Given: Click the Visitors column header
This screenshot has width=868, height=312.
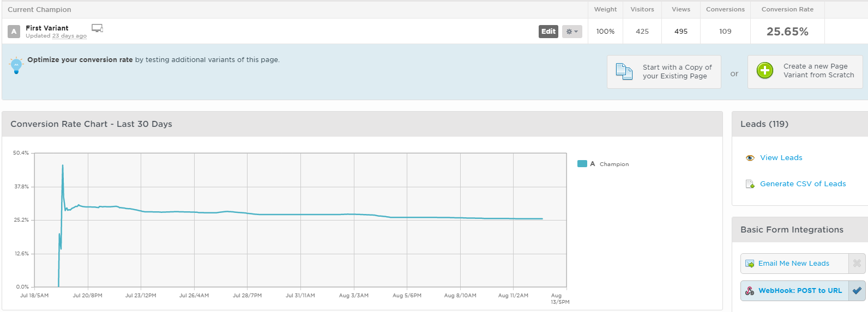Looking at the screenshot, I should tap(642, 9).
